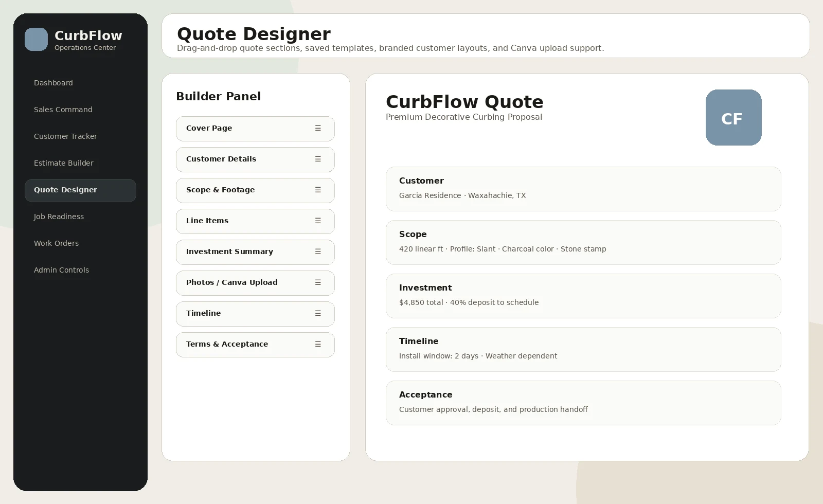Click the drag handle on Cover Page

[318, 128]
